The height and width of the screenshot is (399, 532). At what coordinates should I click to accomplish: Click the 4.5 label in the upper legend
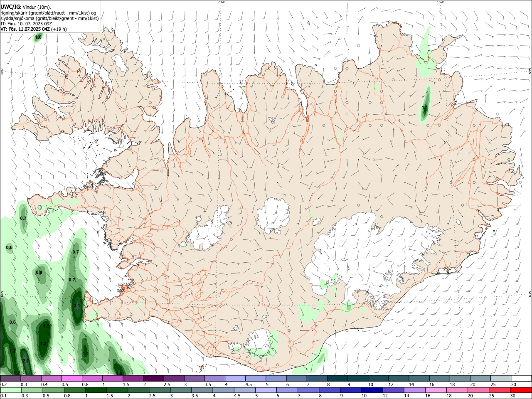249,384
